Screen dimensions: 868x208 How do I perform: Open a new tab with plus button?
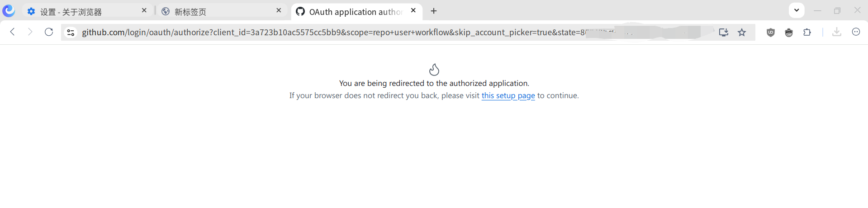(434, 11)
